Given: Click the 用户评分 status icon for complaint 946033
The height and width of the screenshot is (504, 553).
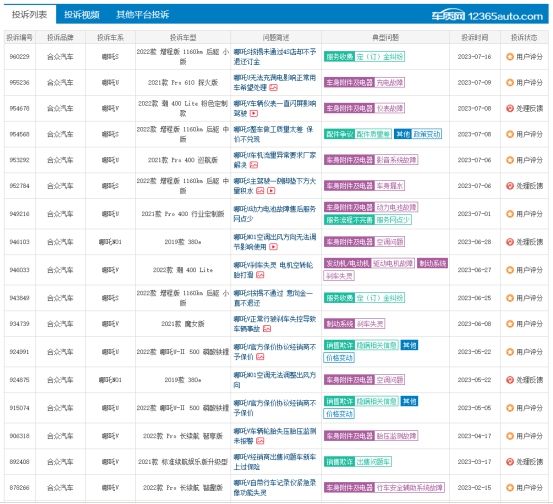Looking at the screenshot, I should [x=510, y=270].
